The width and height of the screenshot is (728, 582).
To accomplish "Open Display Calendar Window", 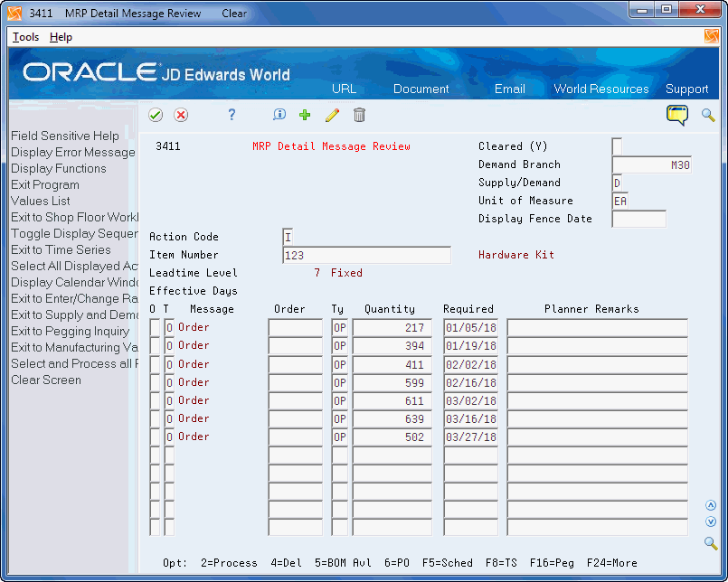I will [x=74, y=282].
